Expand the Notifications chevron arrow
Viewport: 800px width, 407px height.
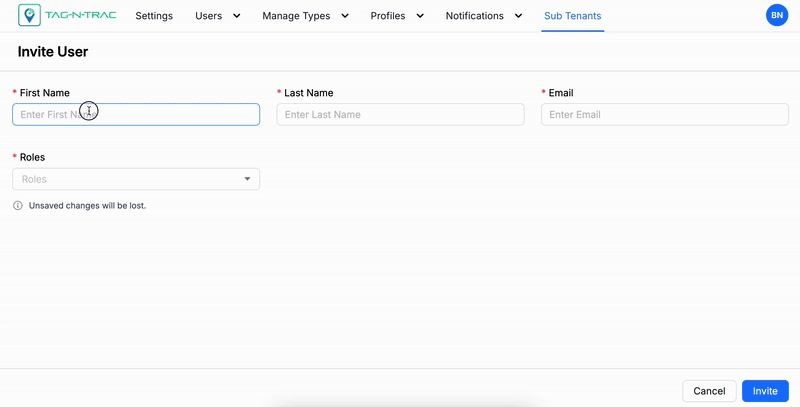pos(518,16)
